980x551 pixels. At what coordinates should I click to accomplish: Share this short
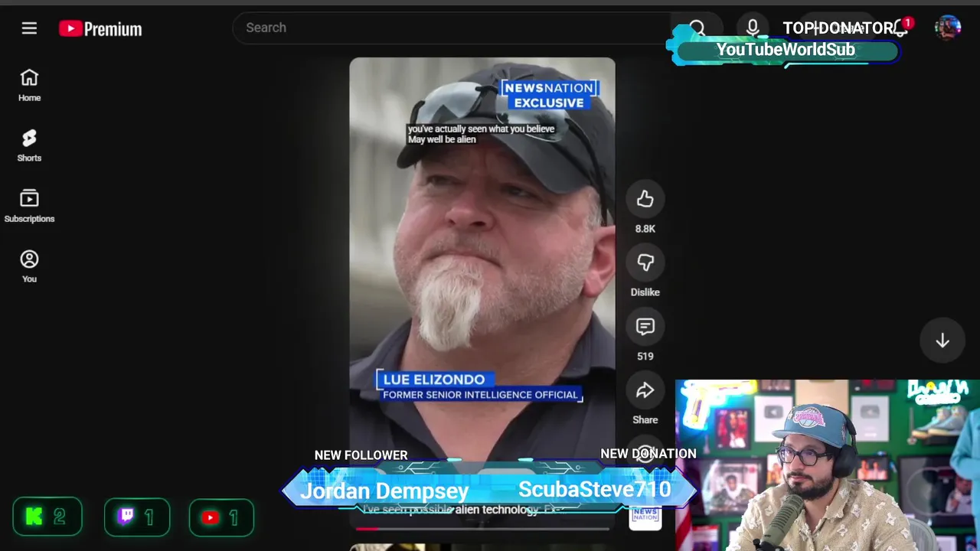point(645,390)
